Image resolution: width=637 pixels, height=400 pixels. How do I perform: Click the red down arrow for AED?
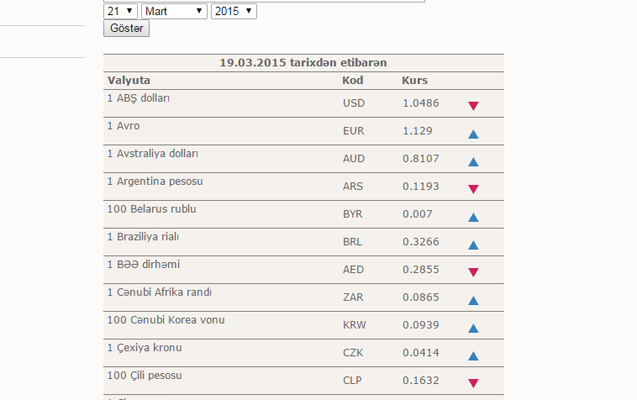tap(473, 272)
